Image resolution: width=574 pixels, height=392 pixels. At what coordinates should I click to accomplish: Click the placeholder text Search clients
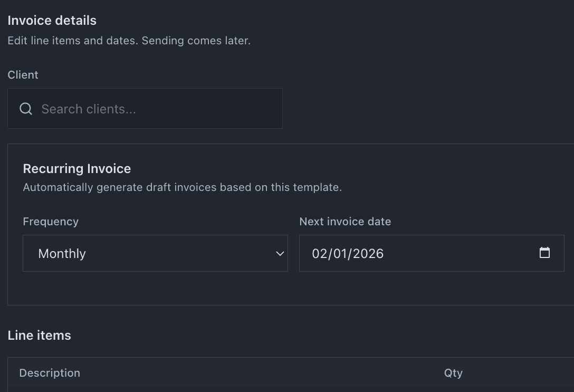(89, 109)
